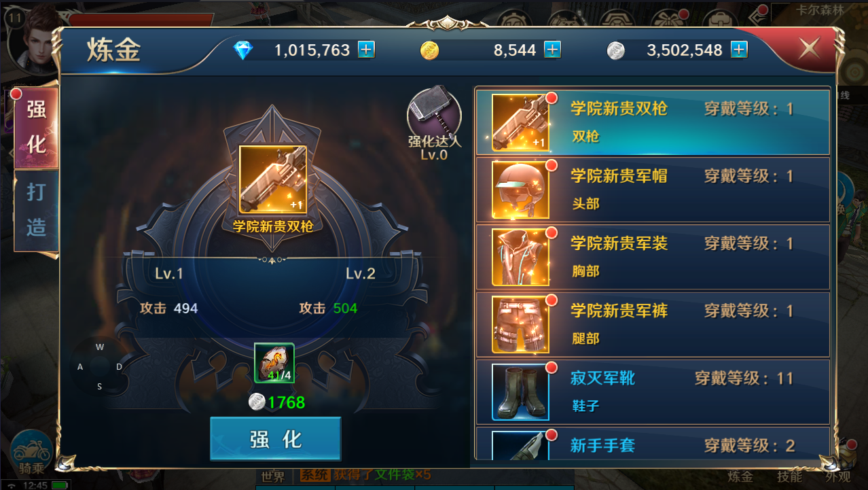Screen dimensions: 868x490
Task: Open the 骑乘 motorcycle icon
Action: 32,452
